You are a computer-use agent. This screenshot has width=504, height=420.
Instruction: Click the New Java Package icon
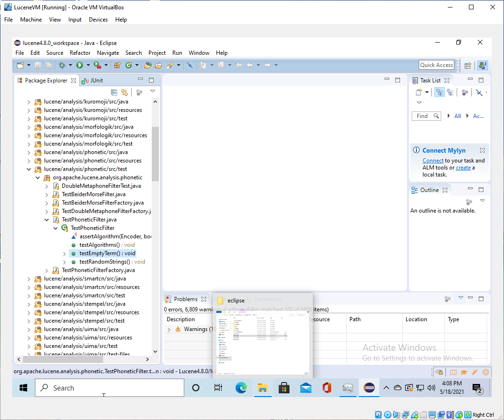(117, 65)
